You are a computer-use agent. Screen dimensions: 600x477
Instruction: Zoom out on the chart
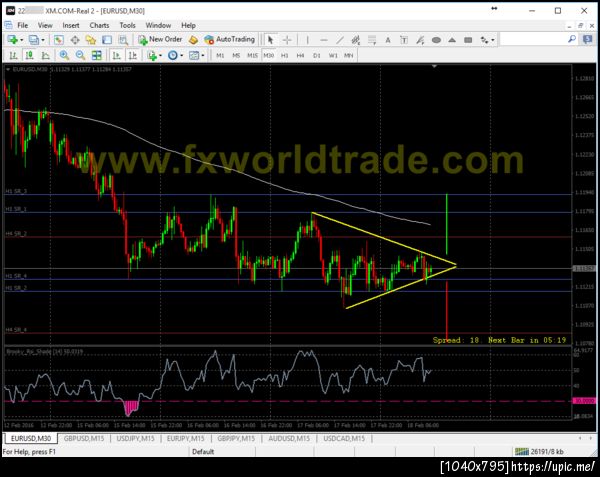pyautogui.click(x=80, y=56)
